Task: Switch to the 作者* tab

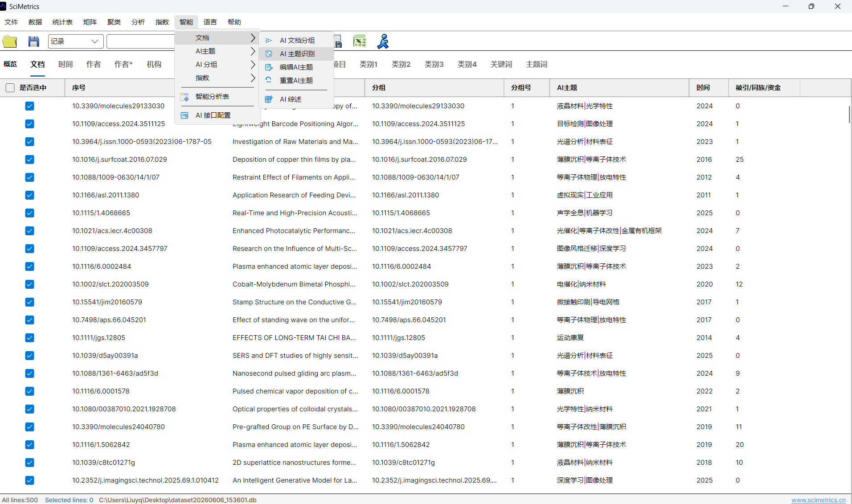Action: 123,64
